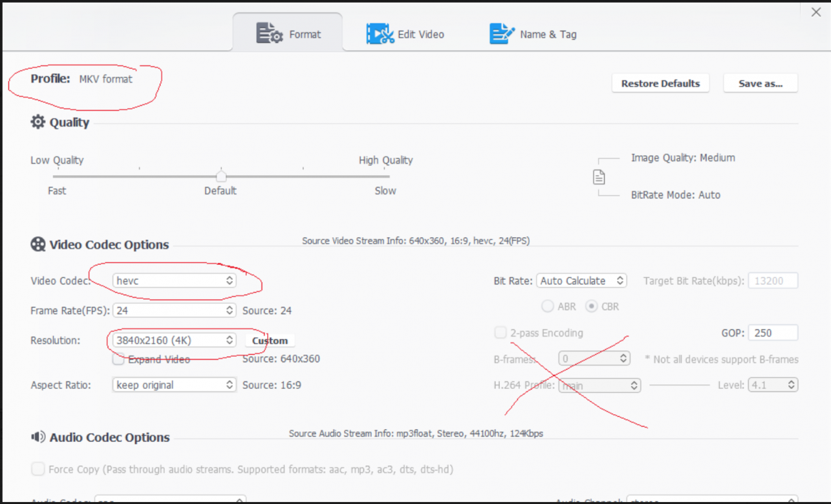Click the speaker icon beside Audio Codec Options

coord(38,437)
